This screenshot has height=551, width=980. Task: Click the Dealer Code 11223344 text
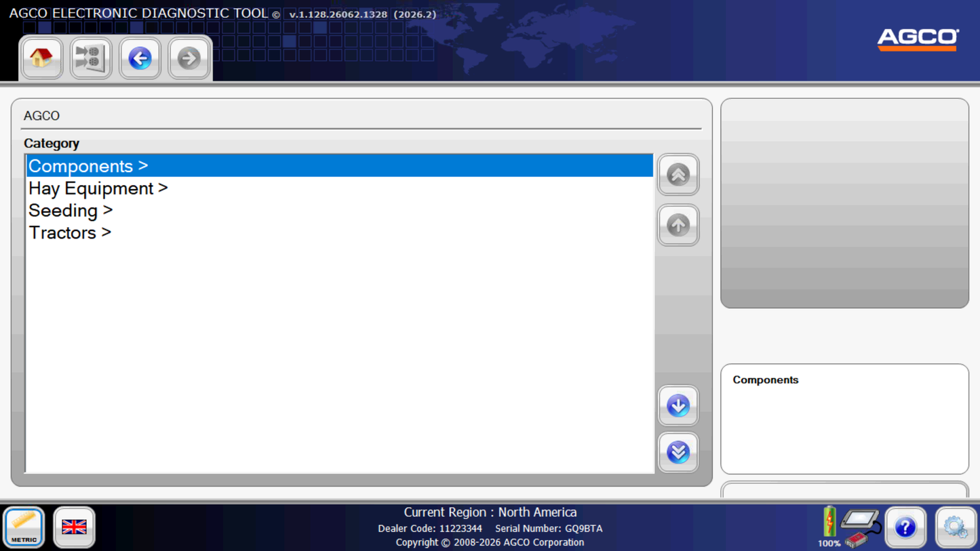(430, 529)
